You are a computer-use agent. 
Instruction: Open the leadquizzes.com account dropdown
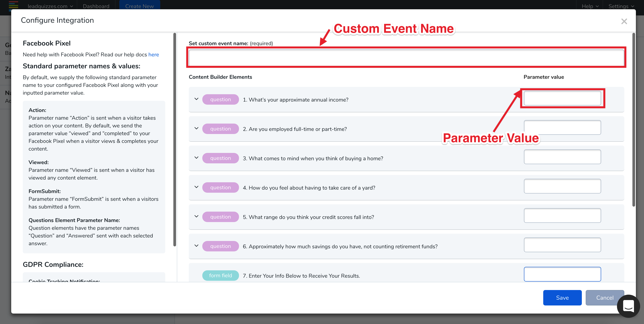coord(50,6)
